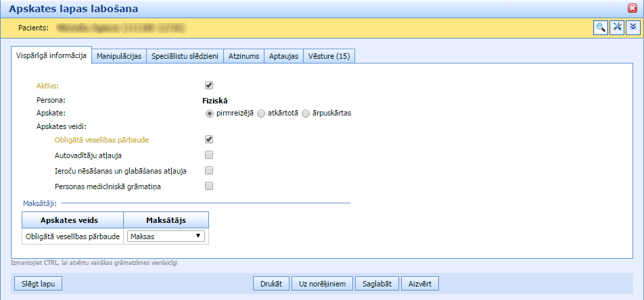Go to the Vēsture (15) tab
This screenshot has height=300, width=644.
coord(329,56)
